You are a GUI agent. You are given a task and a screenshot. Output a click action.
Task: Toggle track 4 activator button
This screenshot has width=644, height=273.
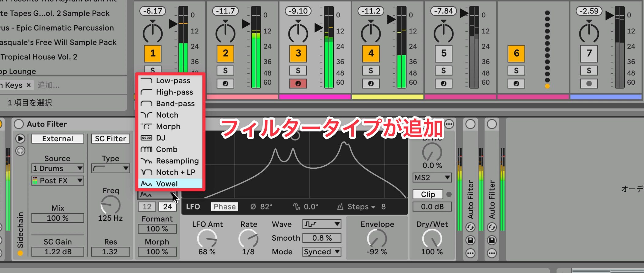coord(371,53)
